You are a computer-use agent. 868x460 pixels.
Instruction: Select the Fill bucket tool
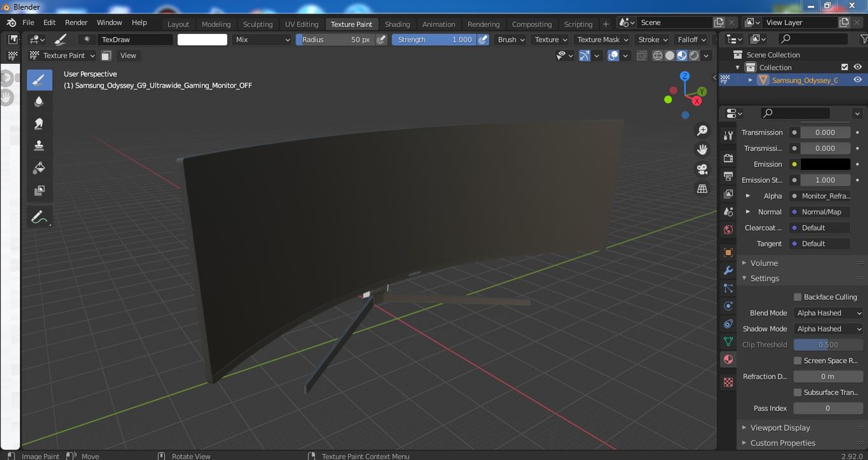click(x=39, y=168)
